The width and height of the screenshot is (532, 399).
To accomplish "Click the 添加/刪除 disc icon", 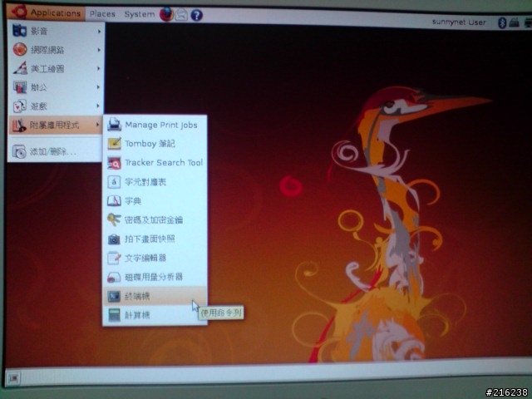I will [x=19, y=151].
